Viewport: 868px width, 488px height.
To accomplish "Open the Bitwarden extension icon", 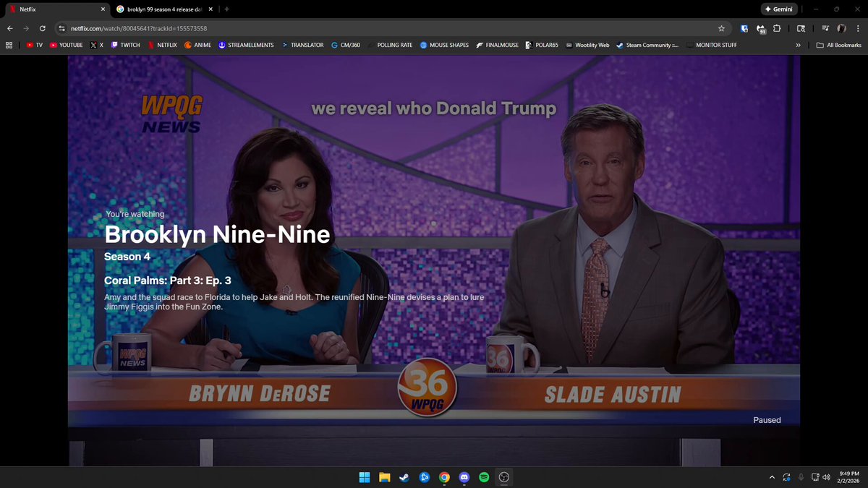I will [x=744, y=28].
